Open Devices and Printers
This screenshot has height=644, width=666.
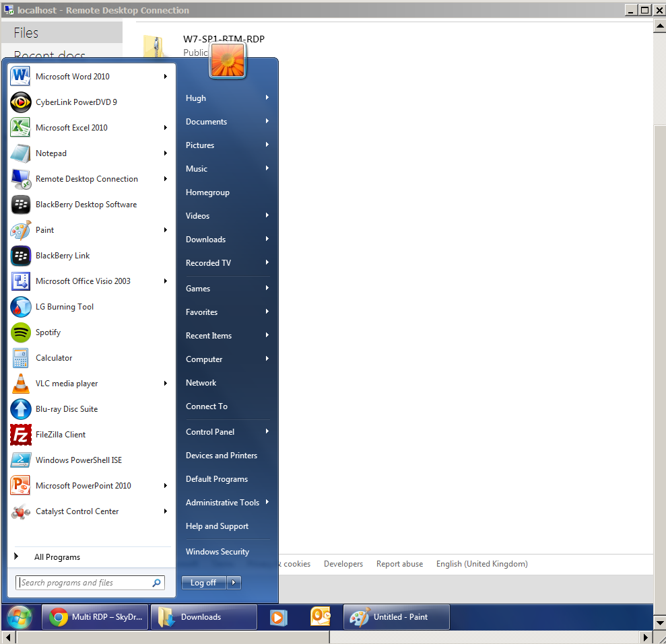[228, 456]
